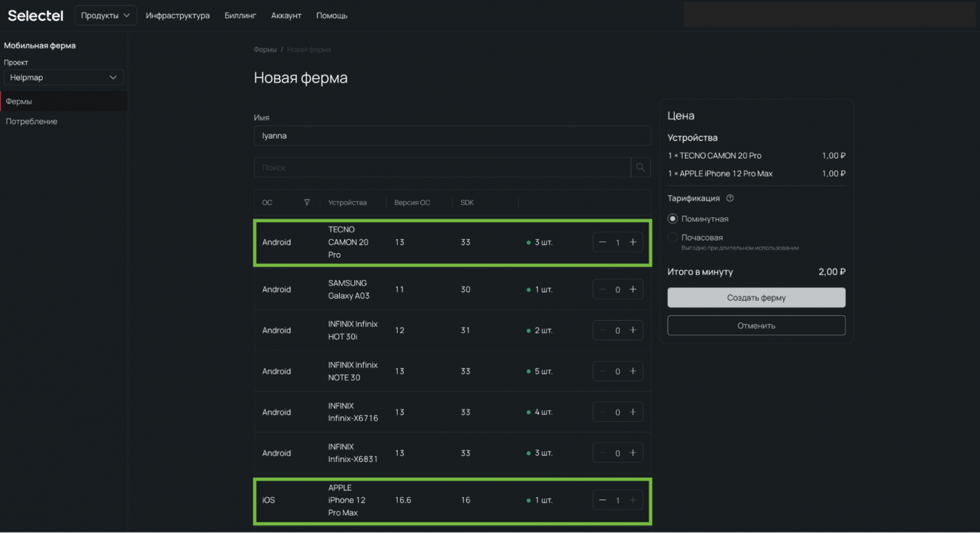Increase INFINIX HOT 30i quantity

[633, 330]
